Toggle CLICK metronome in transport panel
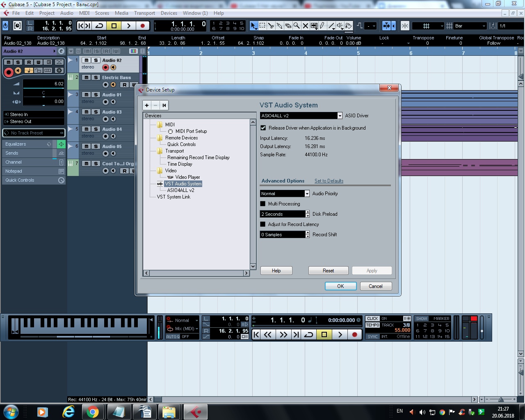 372,319
